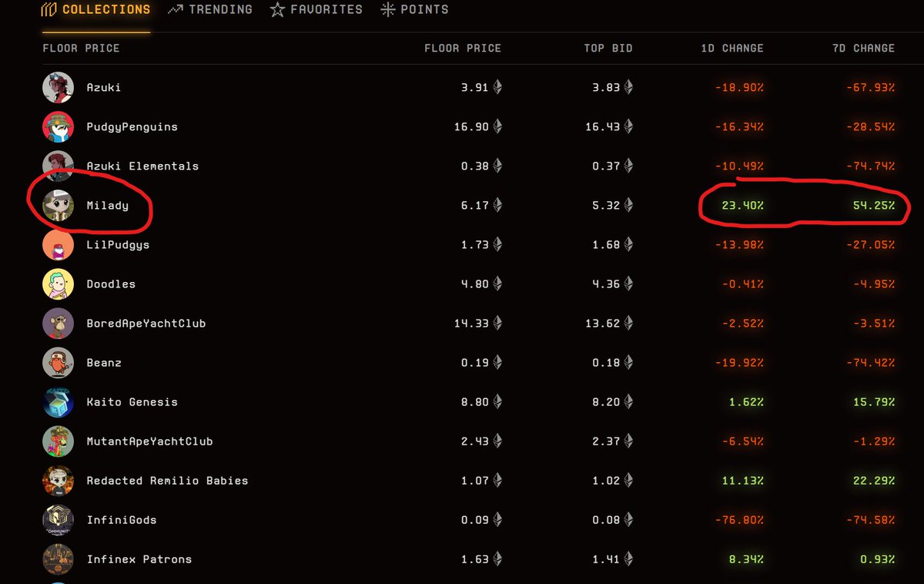Click the ETH icon next to Milady top bid 5.32

[628, 206]
